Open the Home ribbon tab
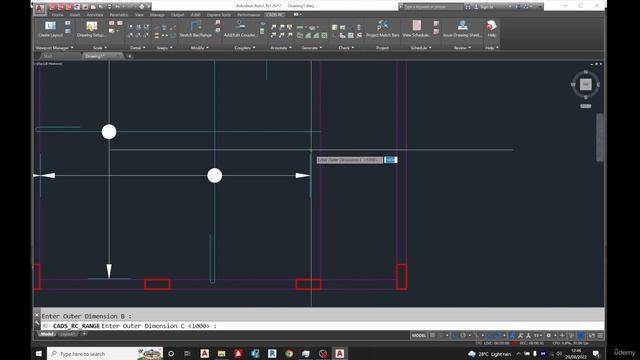Image resolution: width=640 pixels, height=360 pixels. [x=57, y=15]
